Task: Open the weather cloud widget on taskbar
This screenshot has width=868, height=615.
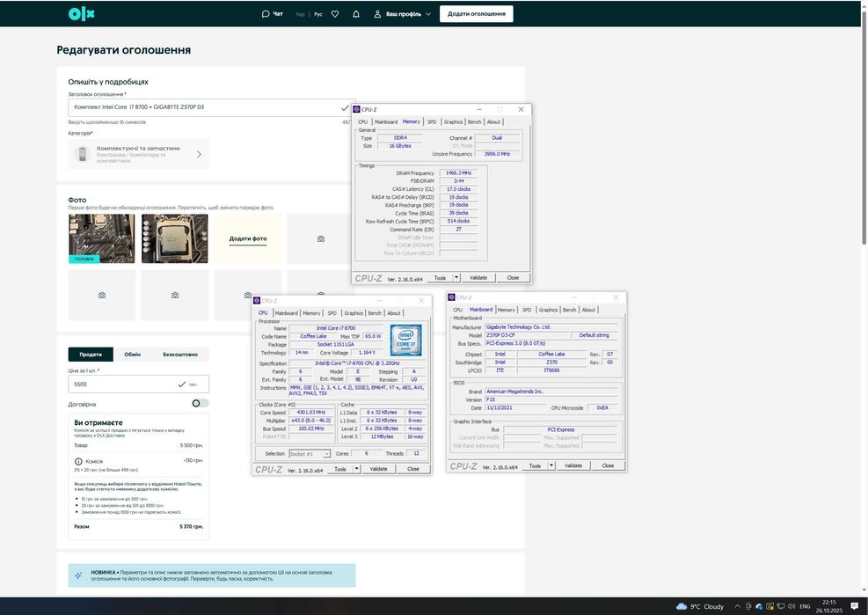Action: 700,606
